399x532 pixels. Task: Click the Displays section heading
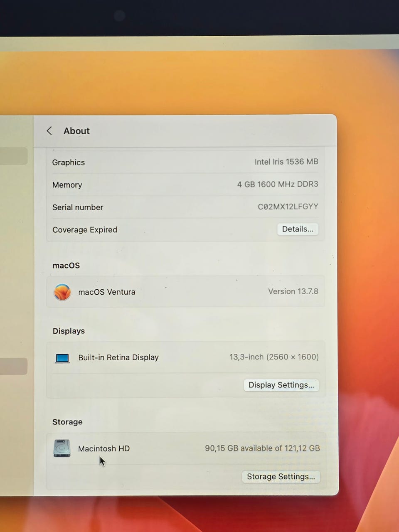(x=69, y=331)
